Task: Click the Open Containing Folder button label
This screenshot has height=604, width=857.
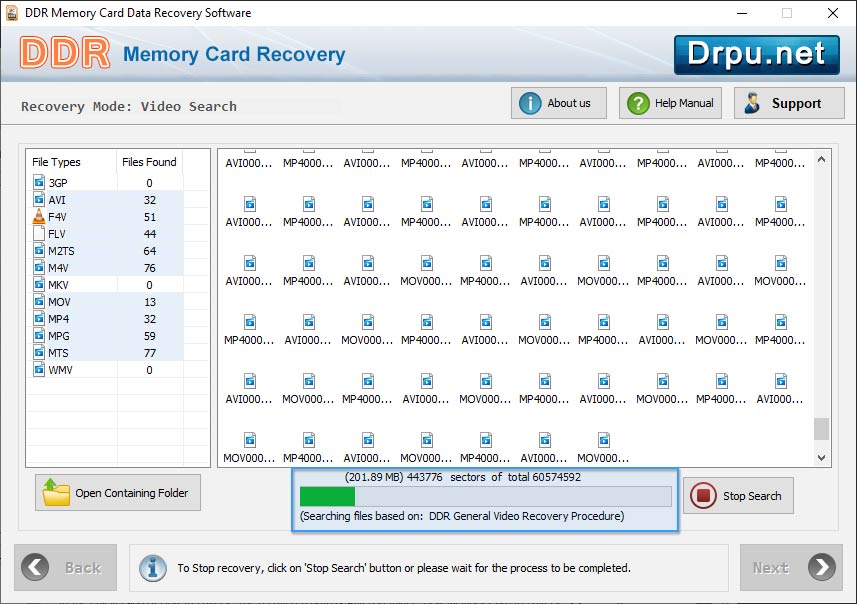Action: point(132,493)
